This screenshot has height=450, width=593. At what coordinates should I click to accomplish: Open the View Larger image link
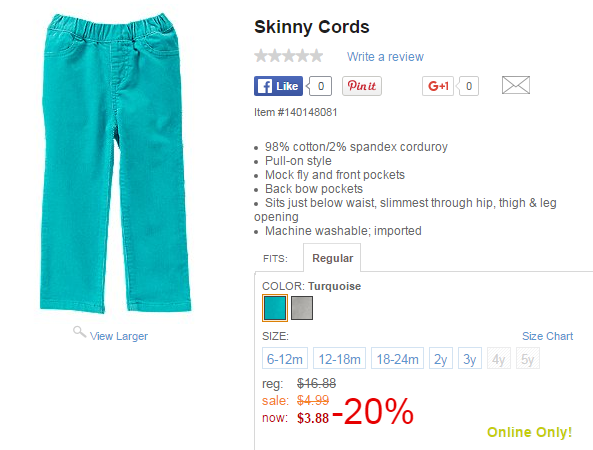[119, 336]
